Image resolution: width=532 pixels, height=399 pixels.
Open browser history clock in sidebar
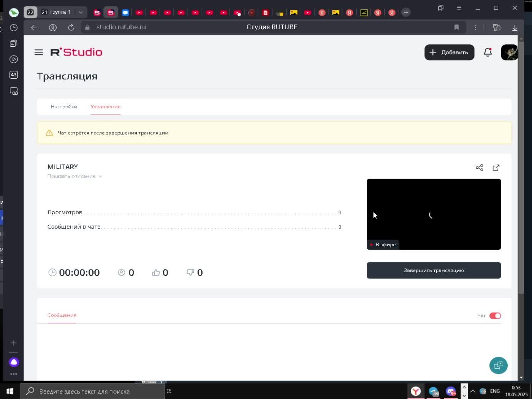pos(14,28)
